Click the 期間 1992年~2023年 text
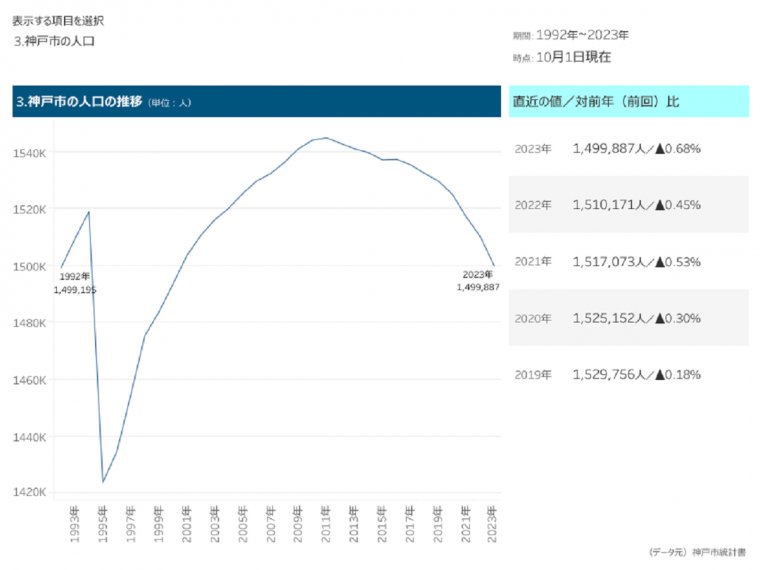 coord(571,35)
